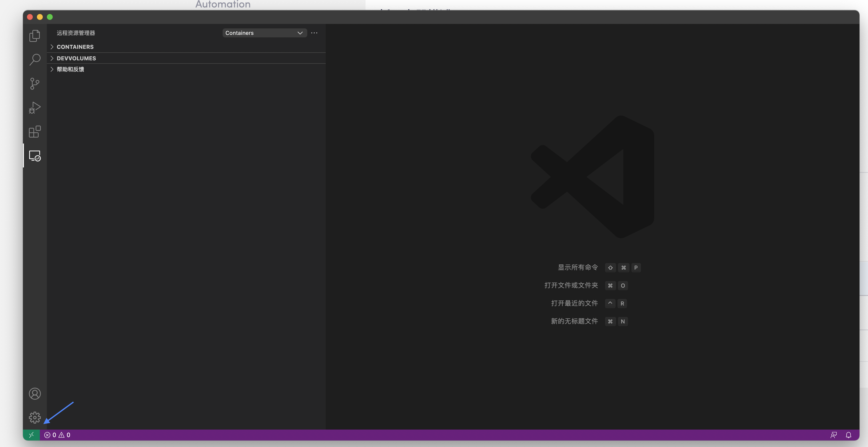Screen dimensions: 868x447
Task: Click the 打开文件或文件夹 shortcut hint
Action: pos(571,285)
